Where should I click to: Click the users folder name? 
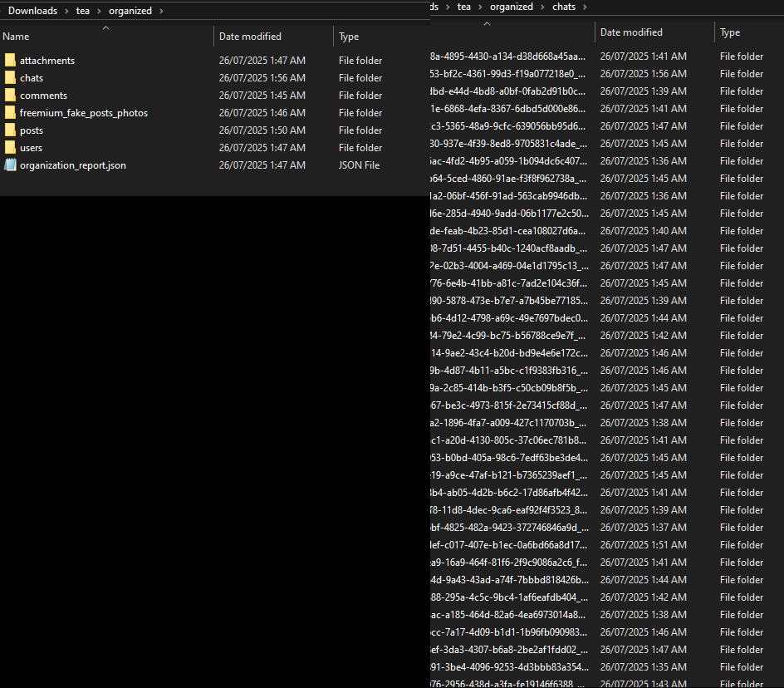click(x=31, y=148)
